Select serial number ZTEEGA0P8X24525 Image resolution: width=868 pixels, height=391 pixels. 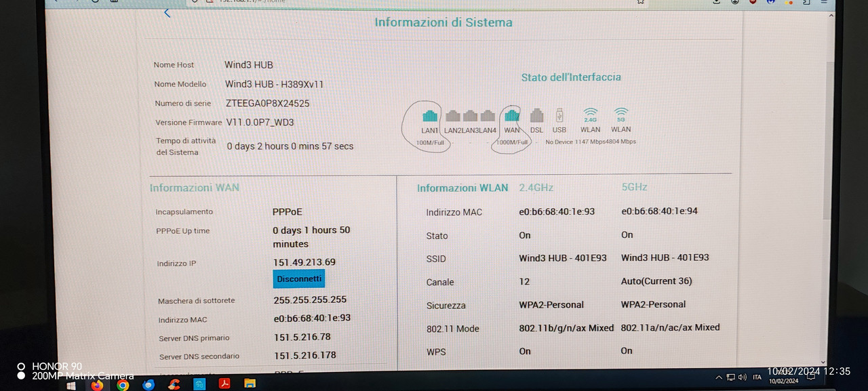click(x=268, y=104)
